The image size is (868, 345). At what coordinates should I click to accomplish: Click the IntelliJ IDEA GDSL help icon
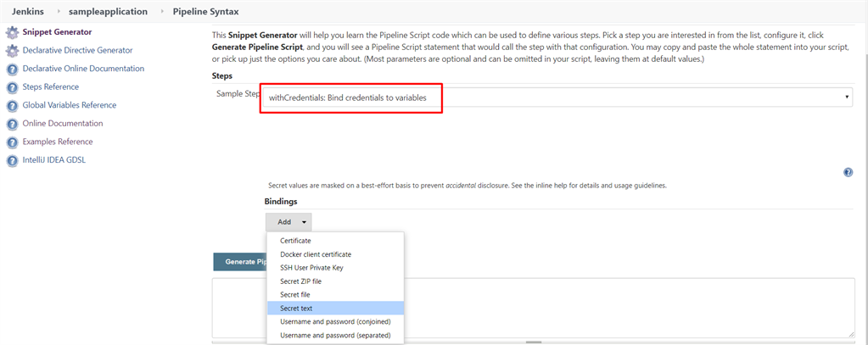[x=12, y=161]
